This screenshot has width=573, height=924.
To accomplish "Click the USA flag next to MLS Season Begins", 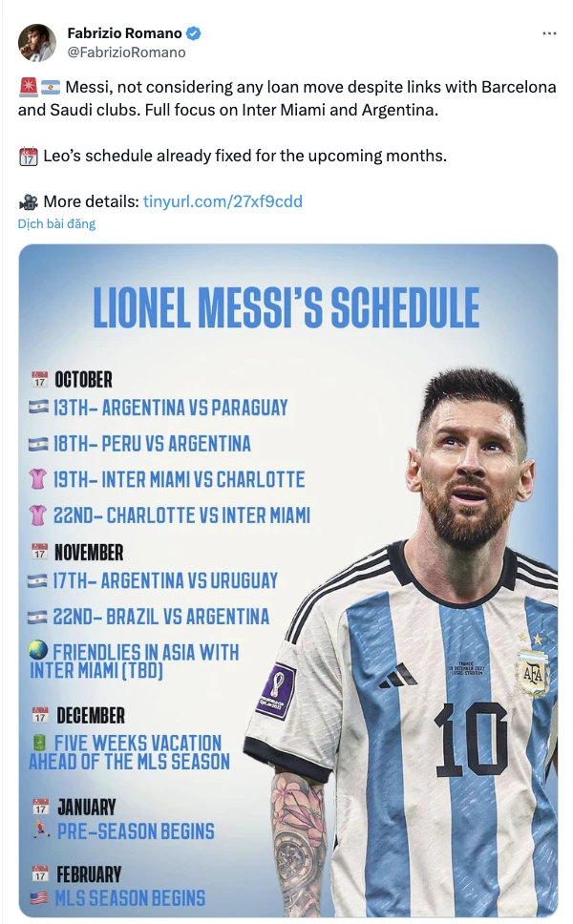I will (x=39, y=896).
